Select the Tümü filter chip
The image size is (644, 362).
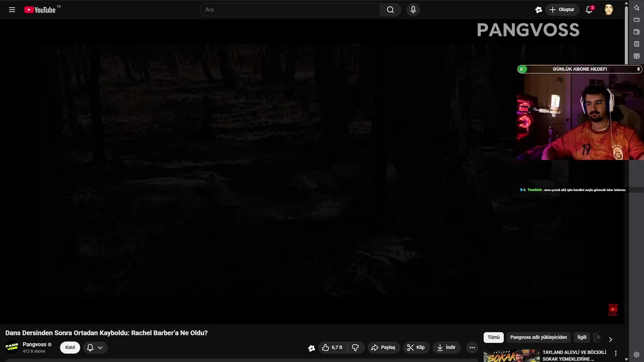(x=494, y=337)
